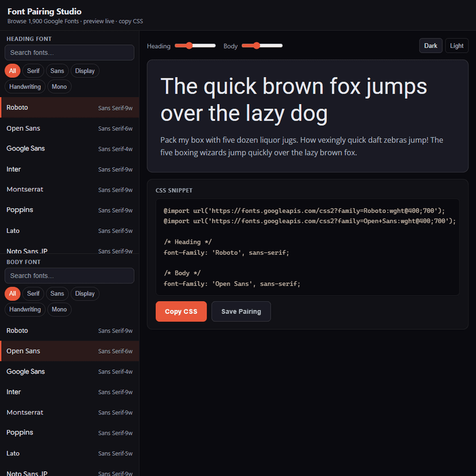Save the current font pairing

pyautogui.click(x=241, y=311)
